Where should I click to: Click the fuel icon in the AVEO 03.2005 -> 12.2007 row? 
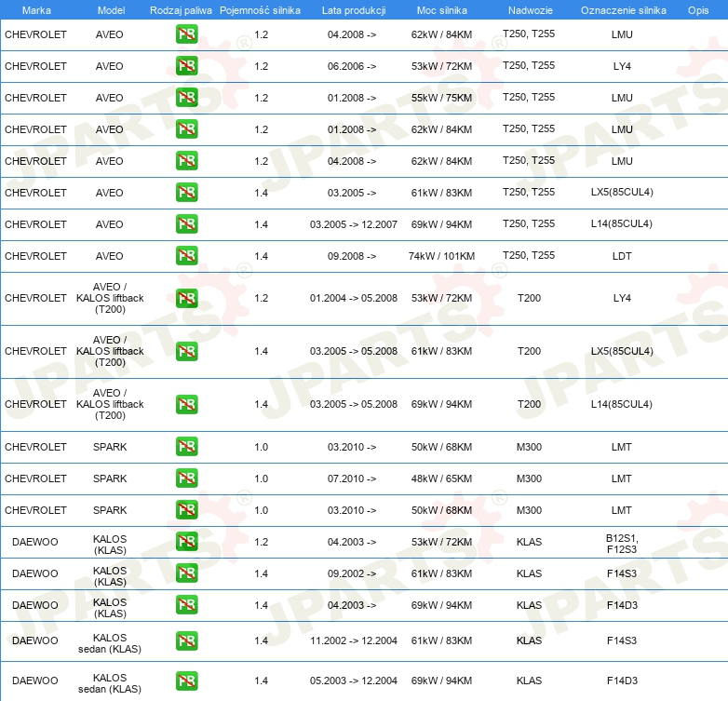(x=186, y=223)
